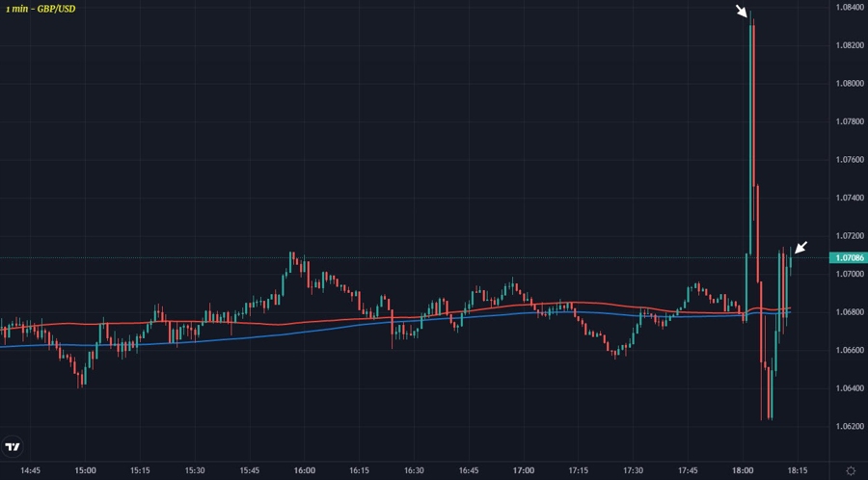Click the 1 min - GBP/USD chart title

(x=41, y=10)
